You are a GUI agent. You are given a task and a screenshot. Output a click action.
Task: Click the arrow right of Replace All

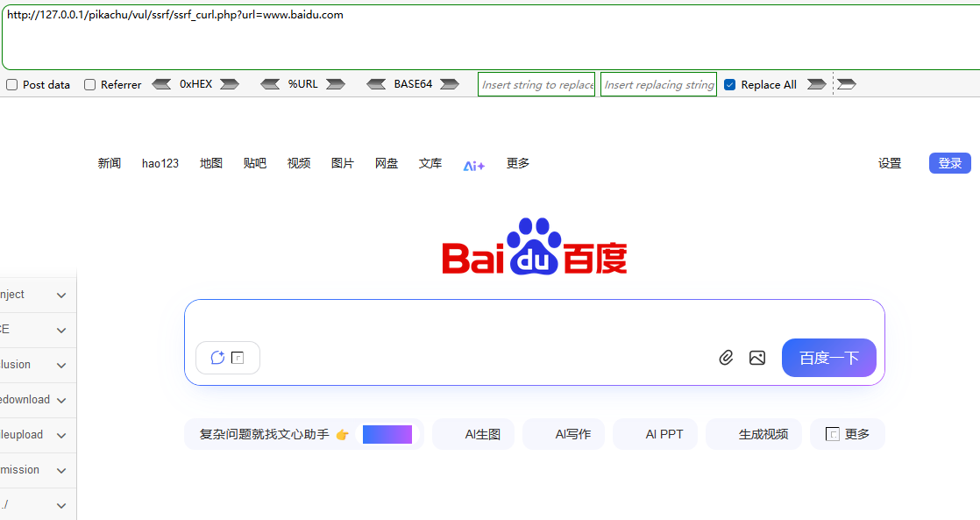[x=816, y=84]
